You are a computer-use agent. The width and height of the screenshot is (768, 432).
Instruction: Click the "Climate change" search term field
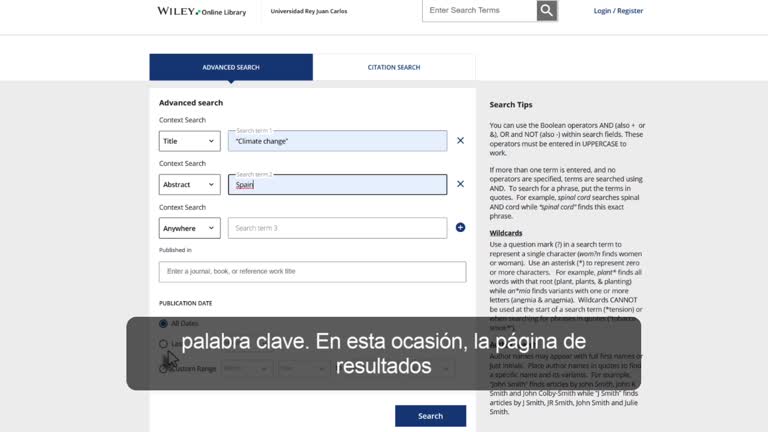[337, 141]
